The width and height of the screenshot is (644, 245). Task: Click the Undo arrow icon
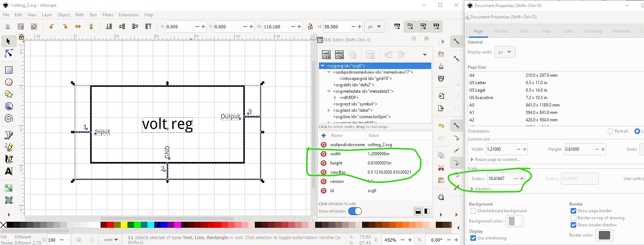pyautogui.click(x=441, y=125)
